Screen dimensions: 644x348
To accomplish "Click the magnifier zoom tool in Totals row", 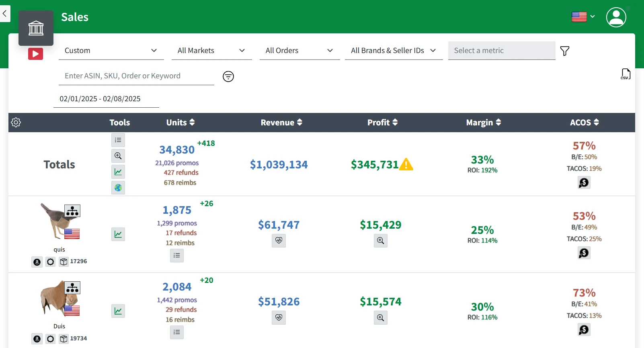I will tap(118, 156).
